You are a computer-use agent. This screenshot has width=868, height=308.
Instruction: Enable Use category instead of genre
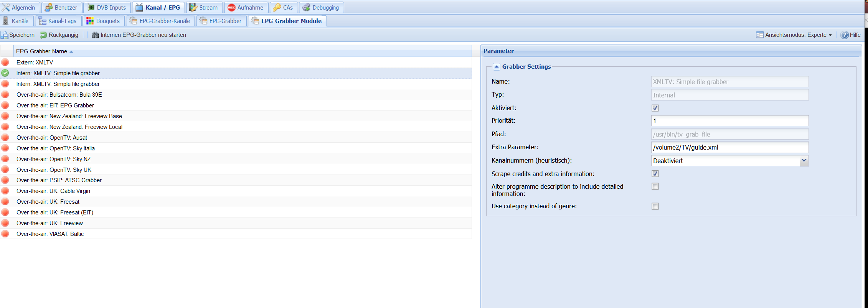[x=655, y=206]
